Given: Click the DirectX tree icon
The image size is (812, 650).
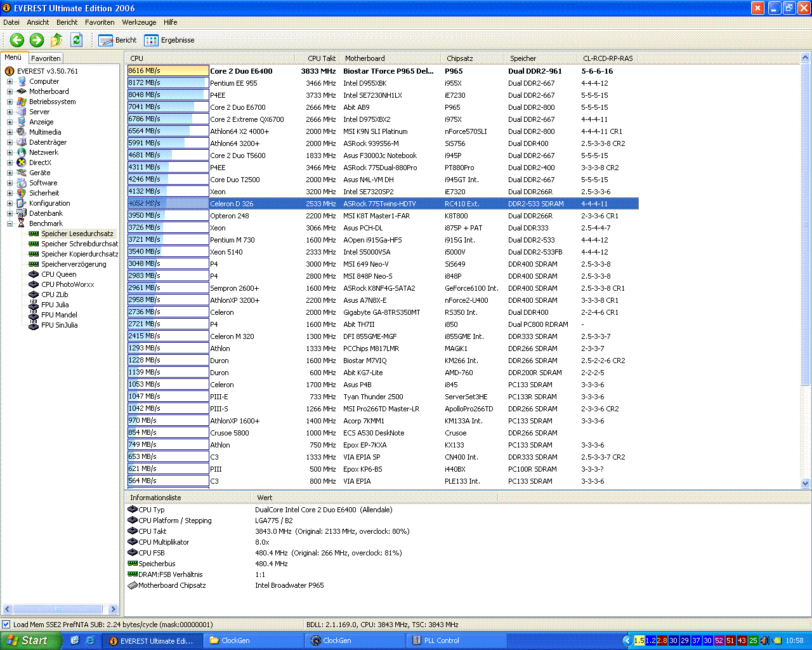Looking at the screenshot, I should coord(22,162).
